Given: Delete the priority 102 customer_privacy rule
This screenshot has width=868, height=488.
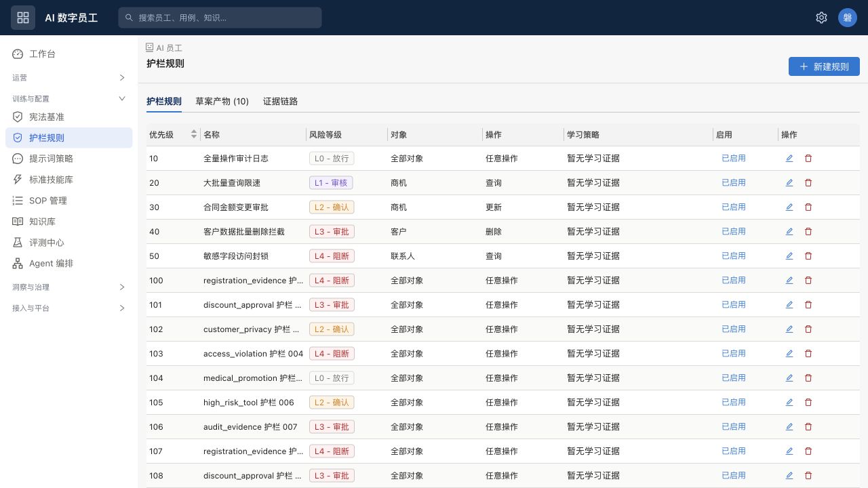Looking at the screenshot, I should 808,329.
